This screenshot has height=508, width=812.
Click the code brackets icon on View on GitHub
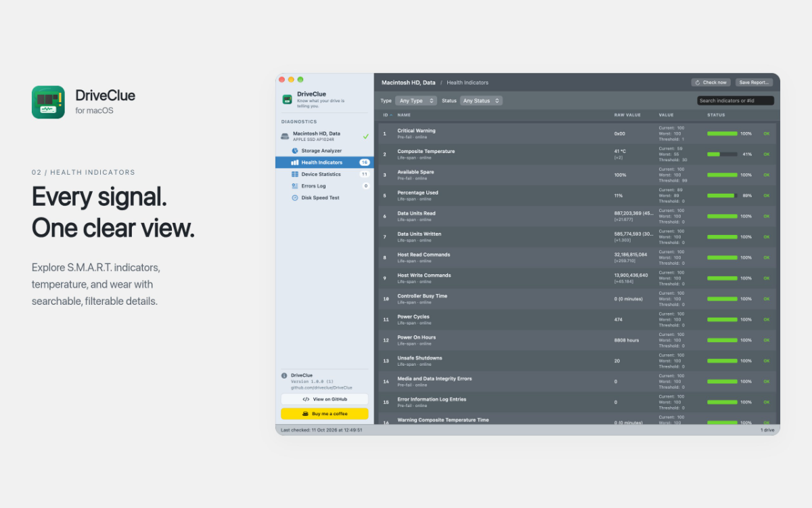306,399
